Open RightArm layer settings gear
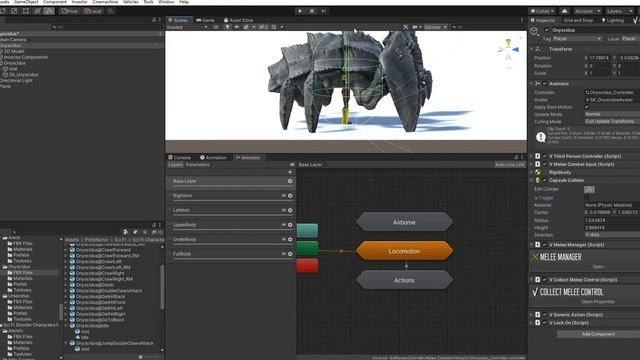The image size is (640, 360). pyautogui.click(x=290, y=196)
